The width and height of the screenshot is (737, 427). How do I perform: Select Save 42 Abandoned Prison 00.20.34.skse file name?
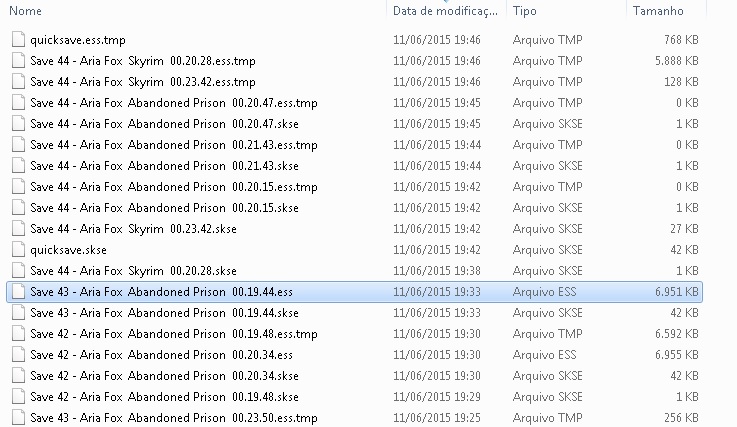[165, 376]
